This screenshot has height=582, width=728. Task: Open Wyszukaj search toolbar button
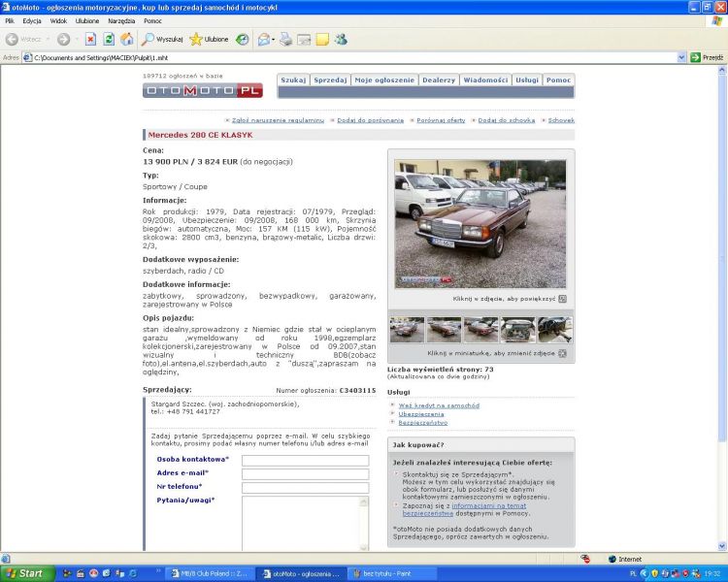[x=162, y=40]
